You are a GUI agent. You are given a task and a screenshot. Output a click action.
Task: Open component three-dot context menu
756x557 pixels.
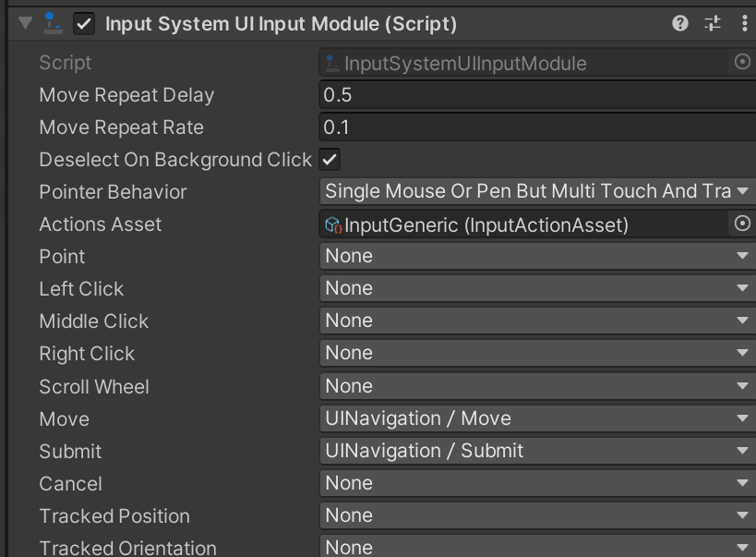pos(744,23)
